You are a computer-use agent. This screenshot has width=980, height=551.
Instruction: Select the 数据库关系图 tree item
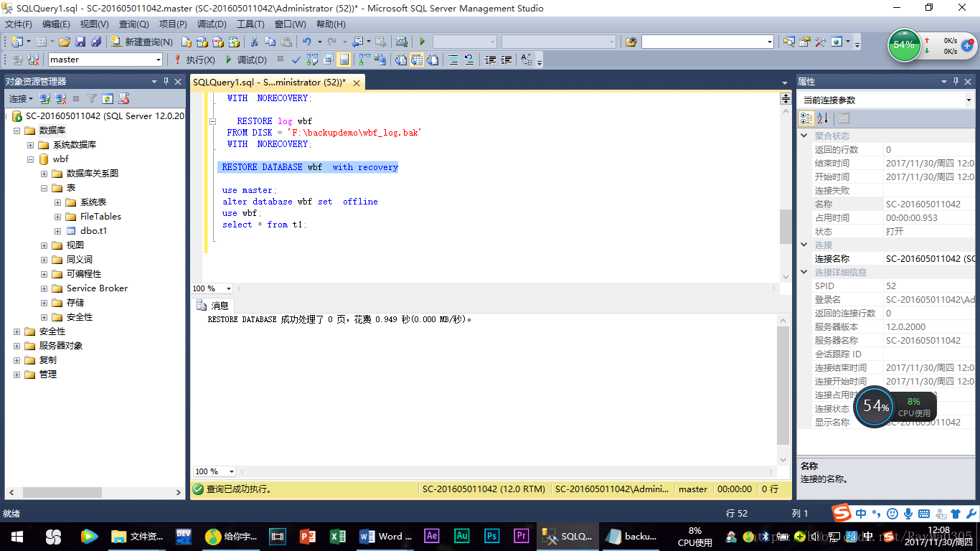93,174
